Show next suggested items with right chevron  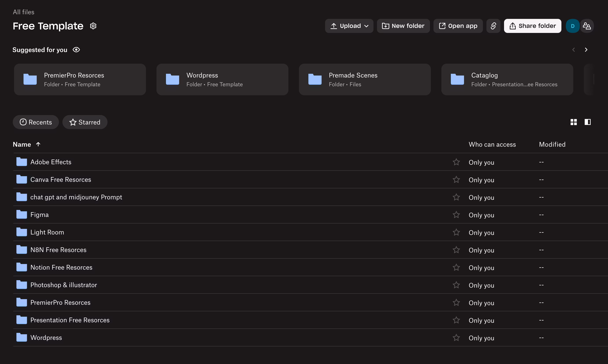[586, 50]
